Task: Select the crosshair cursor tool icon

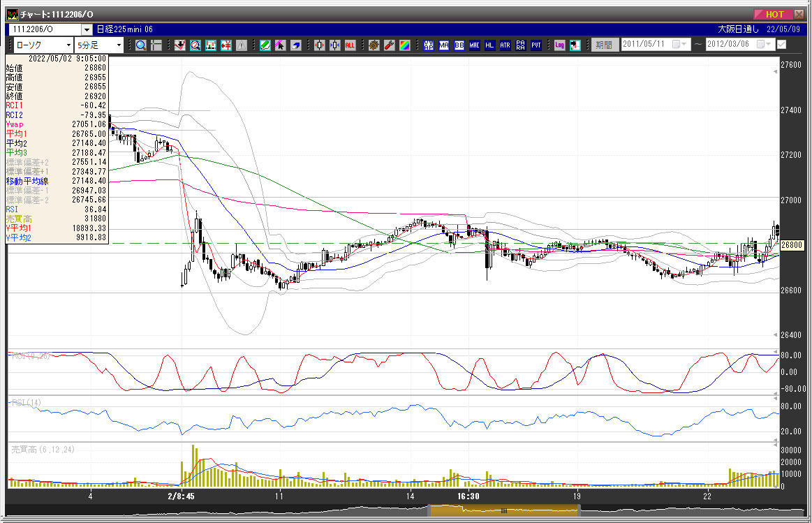Action: point(156,45)
